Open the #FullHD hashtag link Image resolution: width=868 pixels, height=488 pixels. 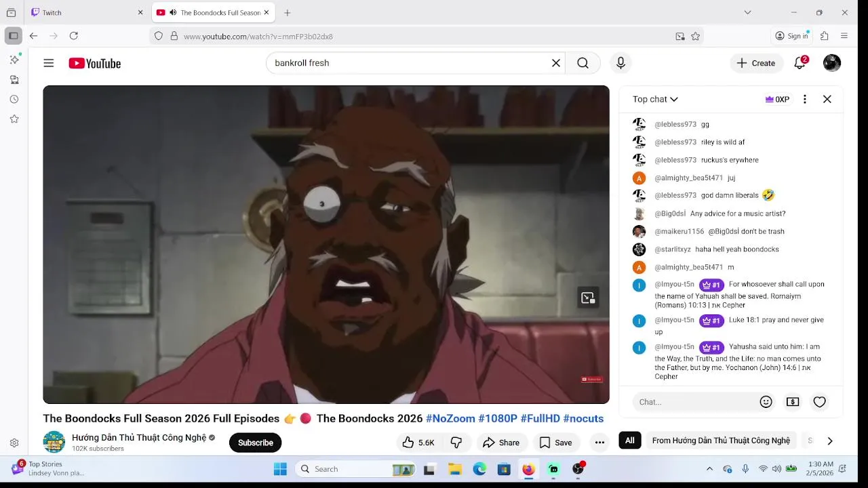point(540,418)
